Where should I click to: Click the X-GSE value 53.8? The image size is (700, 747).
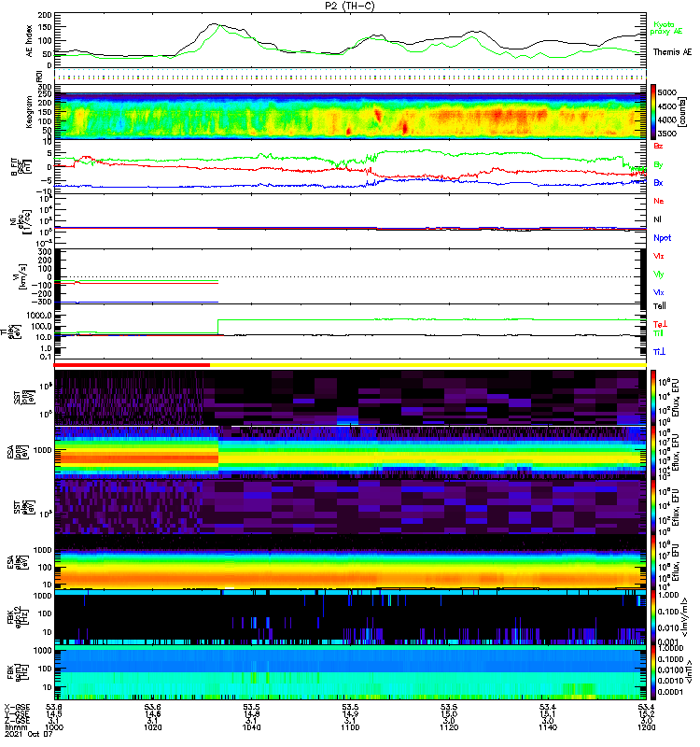pos(54,707)
